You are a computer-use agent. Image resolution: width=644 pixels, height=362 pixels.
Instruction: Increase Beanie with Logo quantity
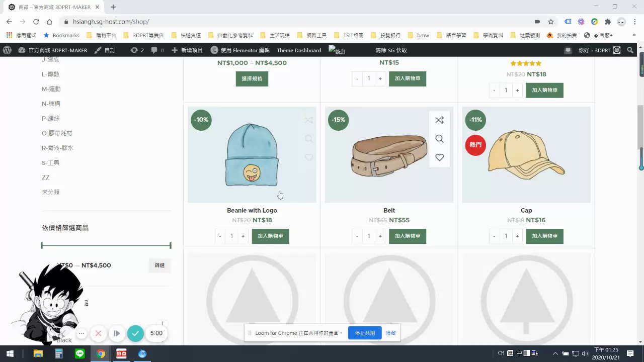click(243, 236)
